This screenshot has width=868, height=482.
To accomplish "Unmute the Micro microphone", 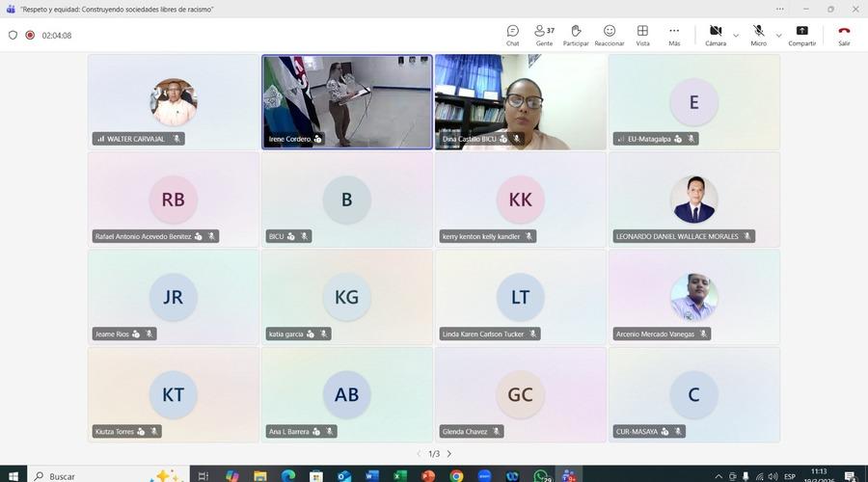I will 758,35.
